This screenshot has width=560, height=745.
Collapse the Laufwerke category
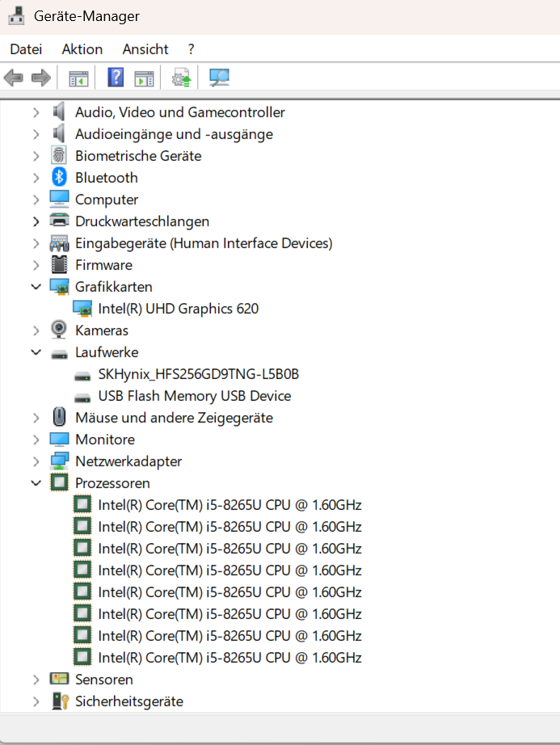click(x=36, y=352)
